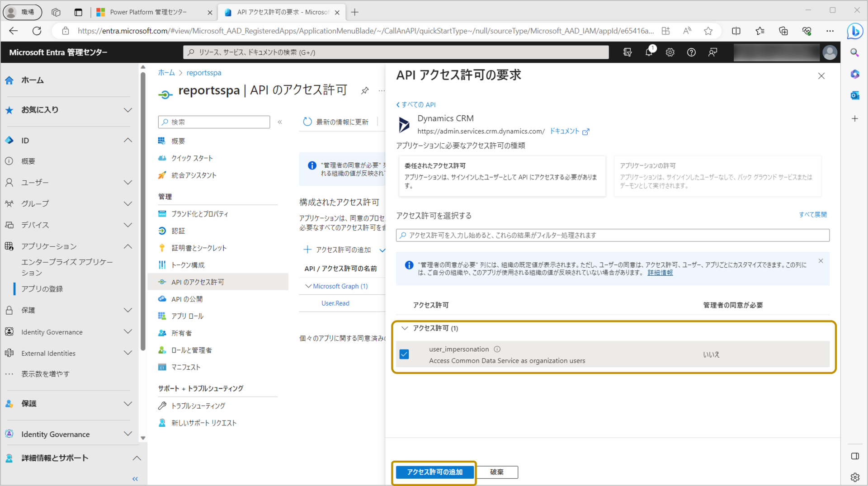Image resolution: width=868 pixels, height=486 pixels.
Task: Switch to Power Platform 管理センター tab
Action: pyautogui.click(x=148, y=12)
